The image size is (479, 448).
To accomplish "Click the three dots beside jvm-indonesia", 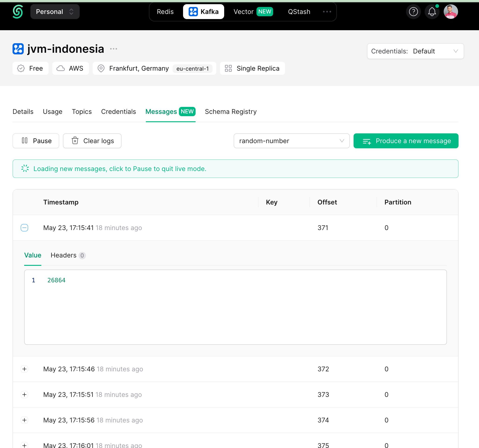I will coord(114,49).
